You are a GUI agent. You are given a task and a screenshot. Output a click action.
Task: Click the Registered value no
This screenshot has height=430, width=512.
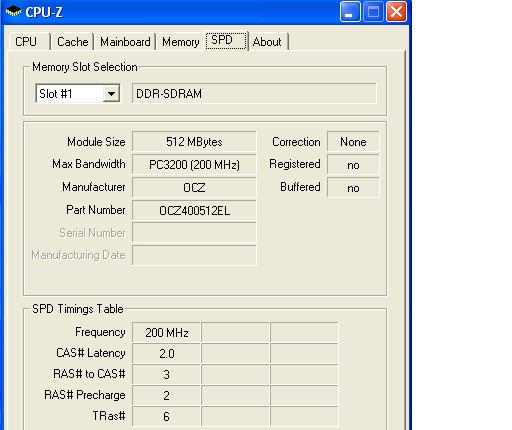[353, 165]
